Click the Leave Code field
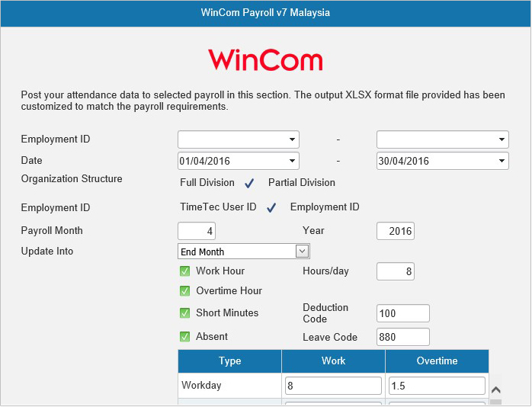 403,337
